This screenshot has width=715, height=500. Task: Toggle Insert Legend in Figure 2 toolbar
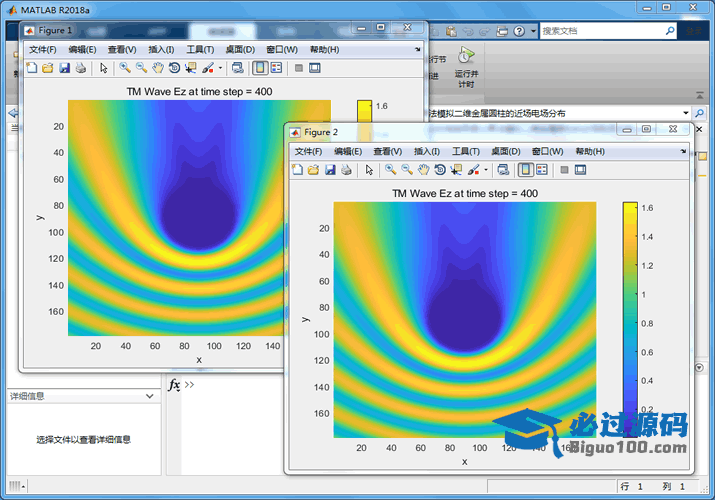tap(542, 170)
